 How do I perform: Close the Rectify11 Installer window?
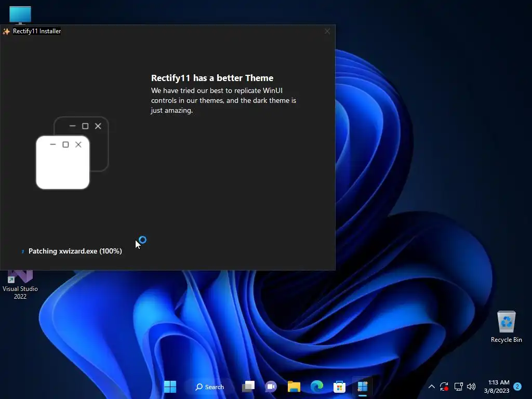click(327, 31)
